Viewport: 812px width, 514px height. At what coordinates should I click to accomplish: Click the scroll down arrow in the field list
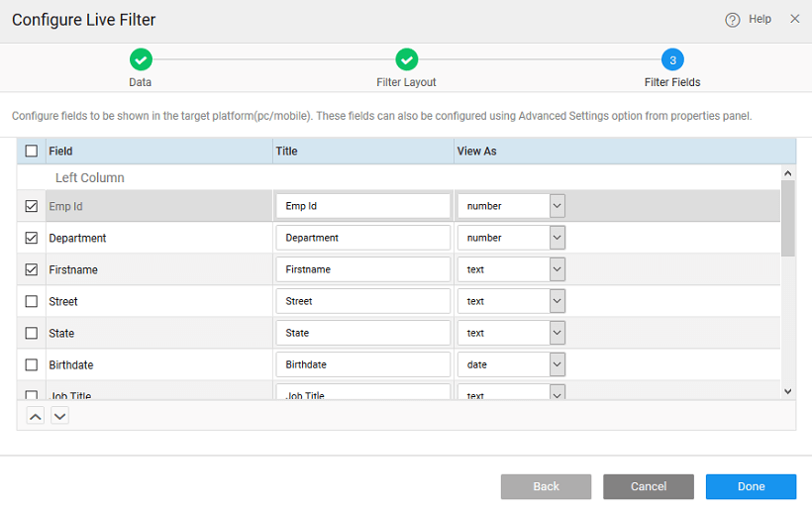coord(788,391)
